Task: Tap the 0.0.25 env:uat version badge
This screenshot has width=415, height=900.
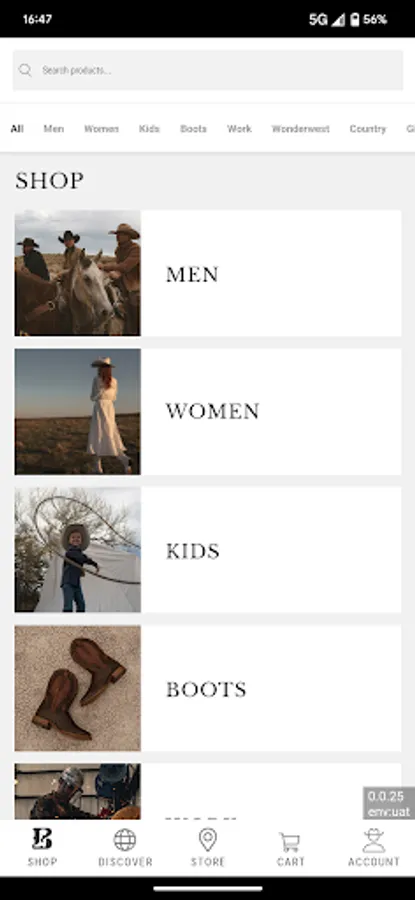Action: tap(389, 803)
